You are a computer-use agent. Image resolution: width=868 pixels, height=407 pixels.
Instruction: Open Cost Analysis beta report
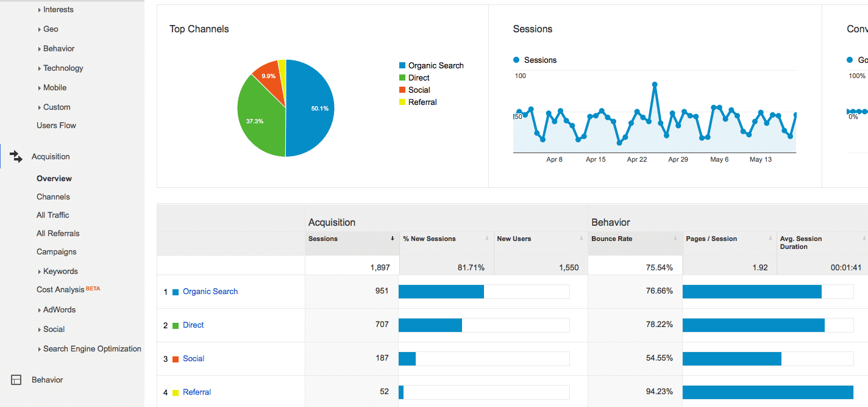point(68,290)
